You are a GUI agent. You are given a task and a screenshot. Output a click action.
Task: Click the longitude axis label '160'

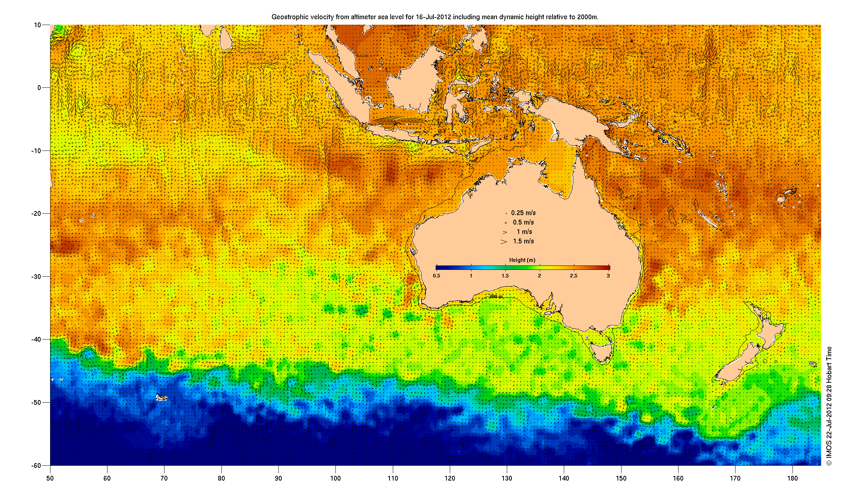point(678,478)
